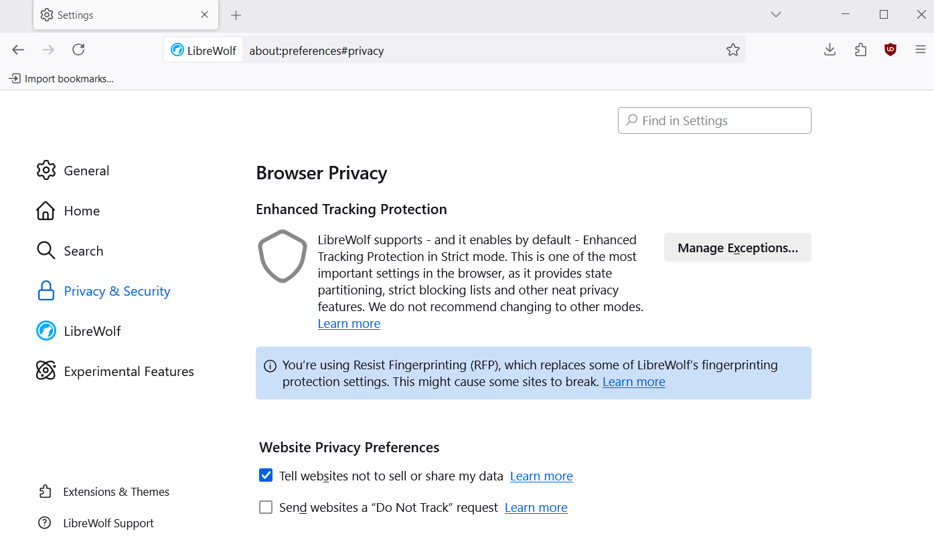The width and height of the screenshot is (934, 560).
Task: List all tabs with the chevron button
Action: pos(776,14)
